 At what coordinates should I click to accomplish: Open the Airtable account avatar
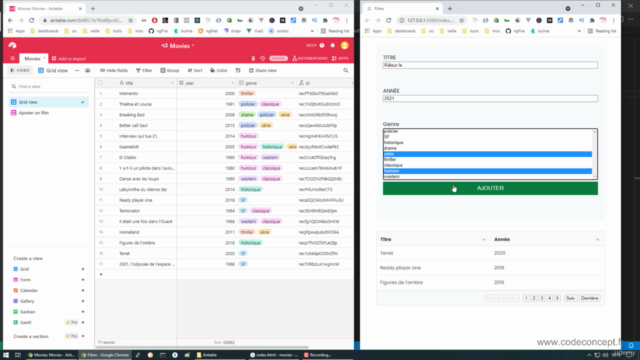pyautogui.click(x=344, y=45)
